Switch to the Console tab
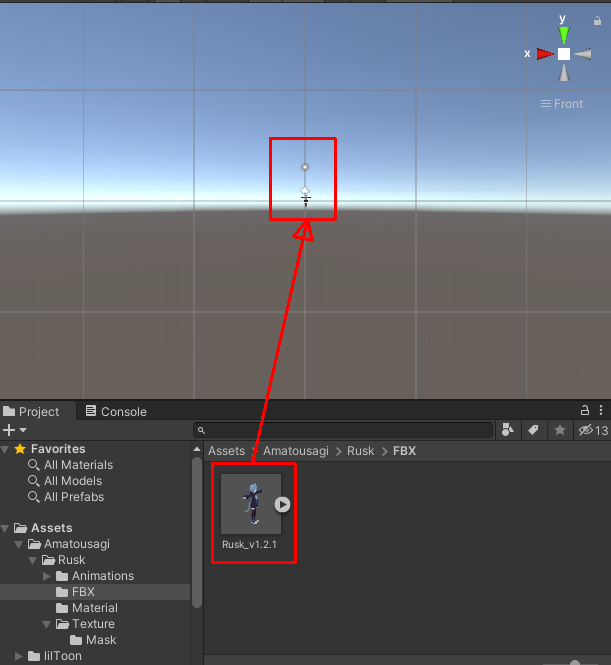The width and height of the screenshot is (611, 665). pyautogui.click(x=116, y=411)
